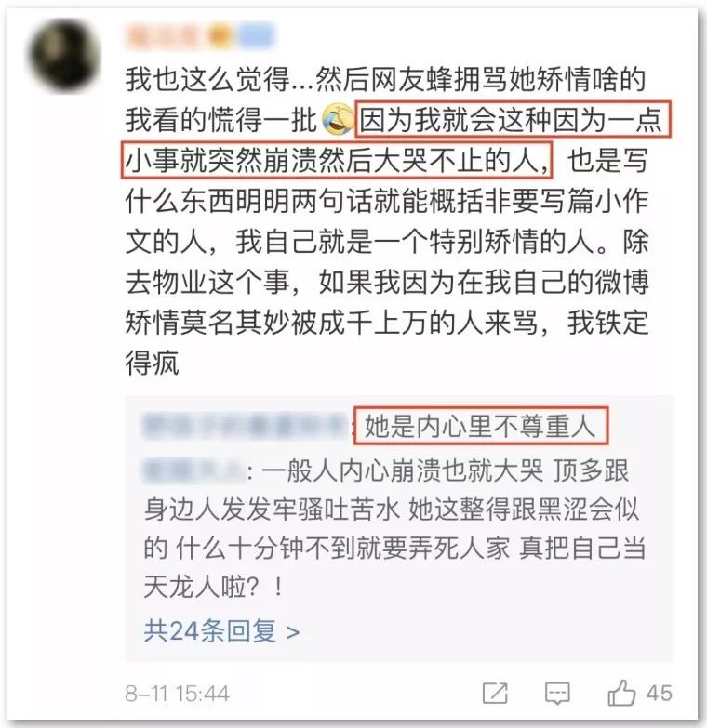Viewport: 707px width, 728px height.
Task: Expand all replies via 共24条回复
Action: 221,631
